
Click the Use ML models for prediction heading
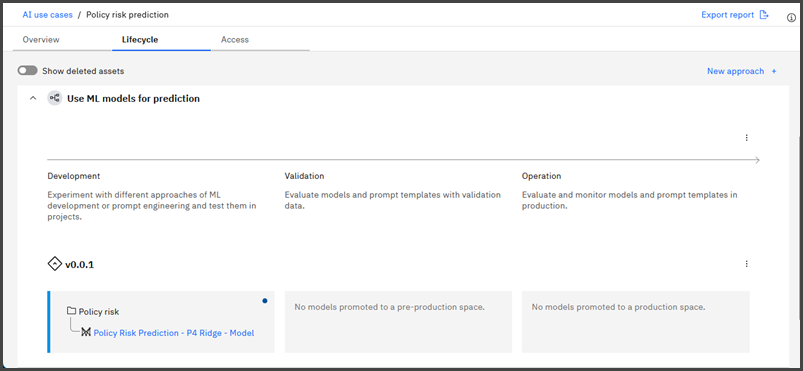(x=134, y=98)
